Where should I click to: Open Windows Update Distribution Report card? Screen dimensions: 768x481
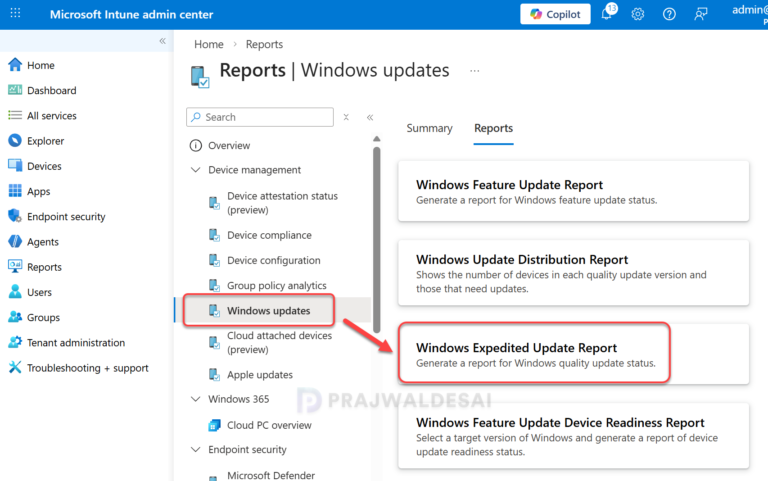(x=573, y=273)
